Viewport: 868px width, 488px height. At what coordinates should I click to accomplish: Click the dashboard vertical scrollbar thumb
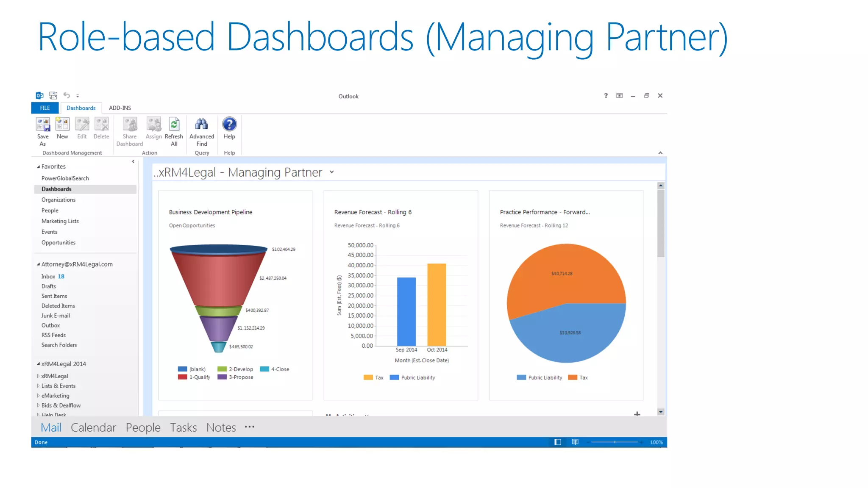(x=661, y=223)
